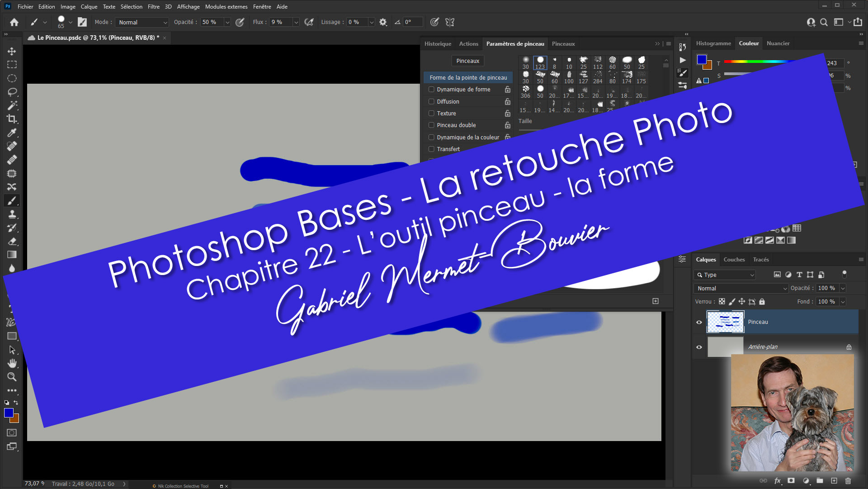This screenshot has width=868, height=489.
Task: Select Forme de la pointe de pinceau
Action: coord(468,78)
